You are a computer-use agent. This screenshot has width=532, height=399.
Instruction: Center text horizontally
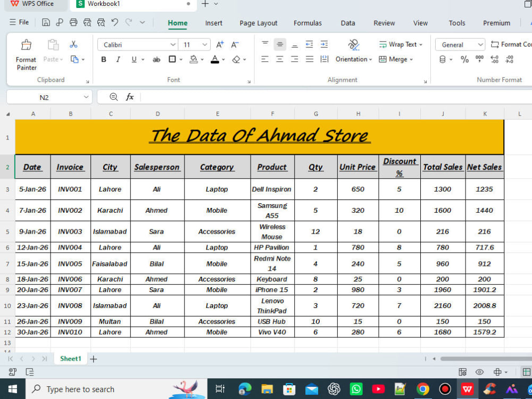pos(280,60)
